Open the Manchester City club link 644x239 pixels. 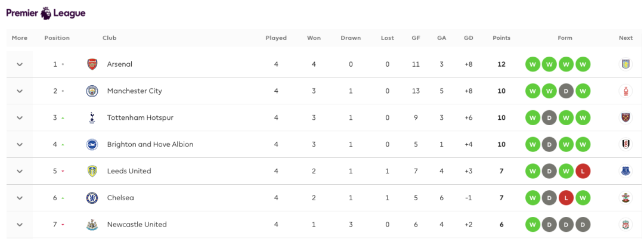click(134, 91)
